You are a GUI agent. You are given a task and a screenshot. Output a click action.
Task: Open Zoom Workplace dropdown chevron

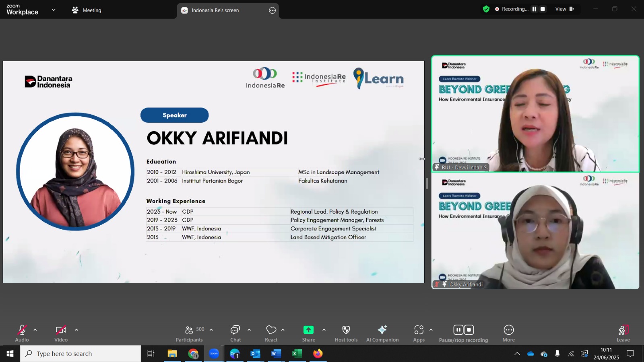click(54, 10)
